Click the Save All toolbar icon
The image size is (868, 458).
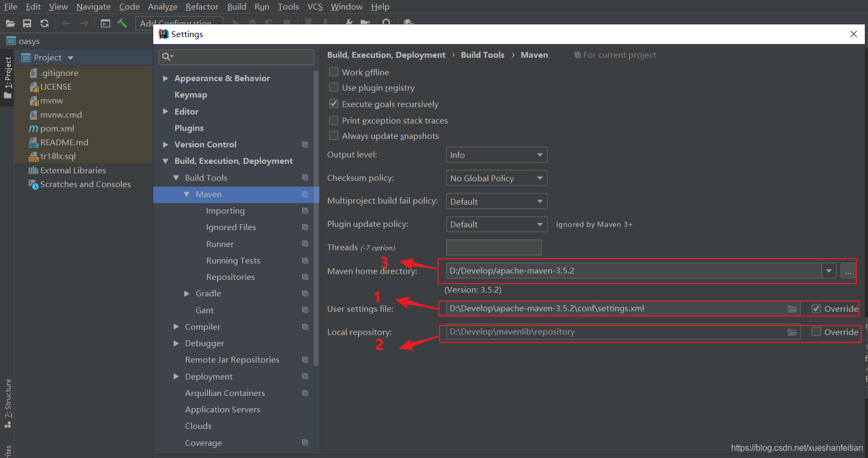point(27,23)
